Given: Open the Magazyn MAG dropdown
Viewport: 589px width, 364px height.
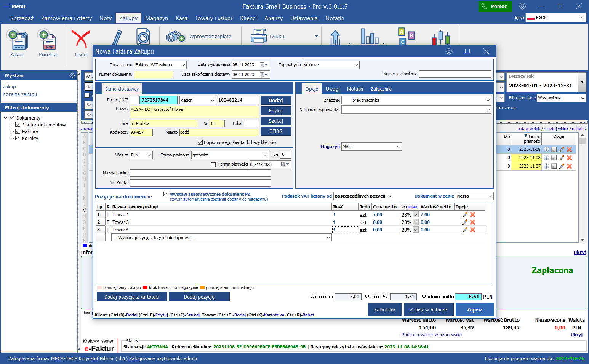Looking at the screenshot, I should [399, 147].
